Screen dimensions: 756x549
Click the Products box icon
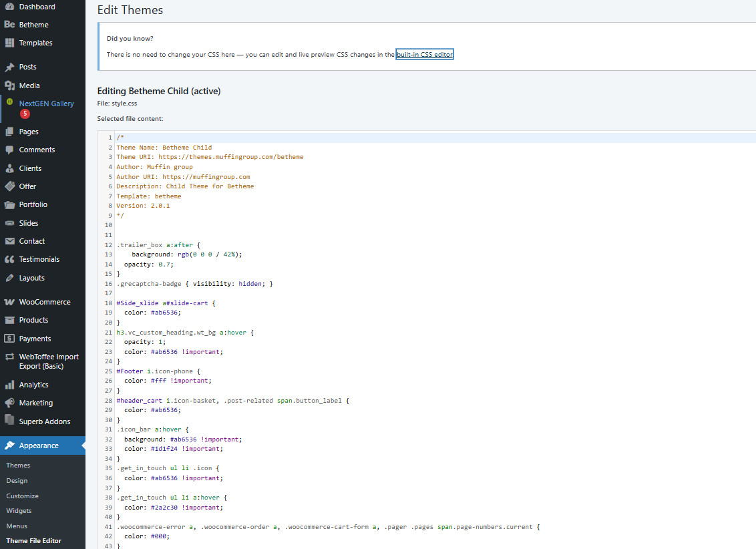point(9,321)
